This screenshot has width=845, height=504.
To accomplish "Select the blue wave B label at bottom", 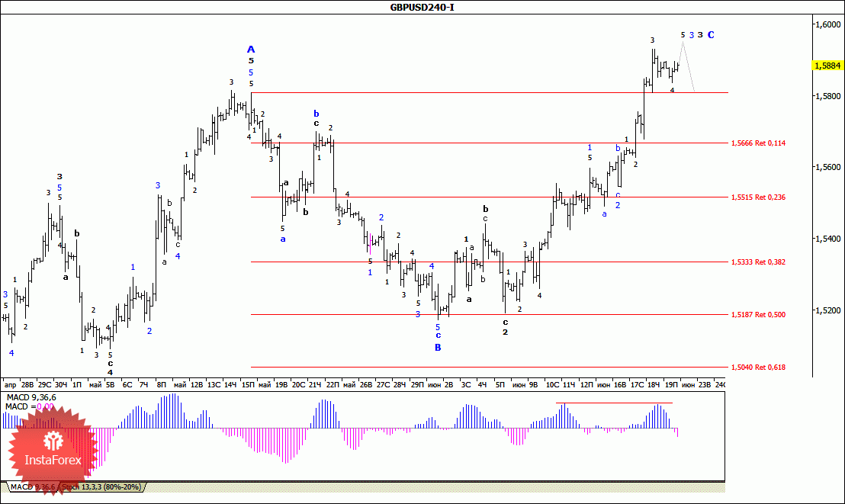I will pos(438,348).
